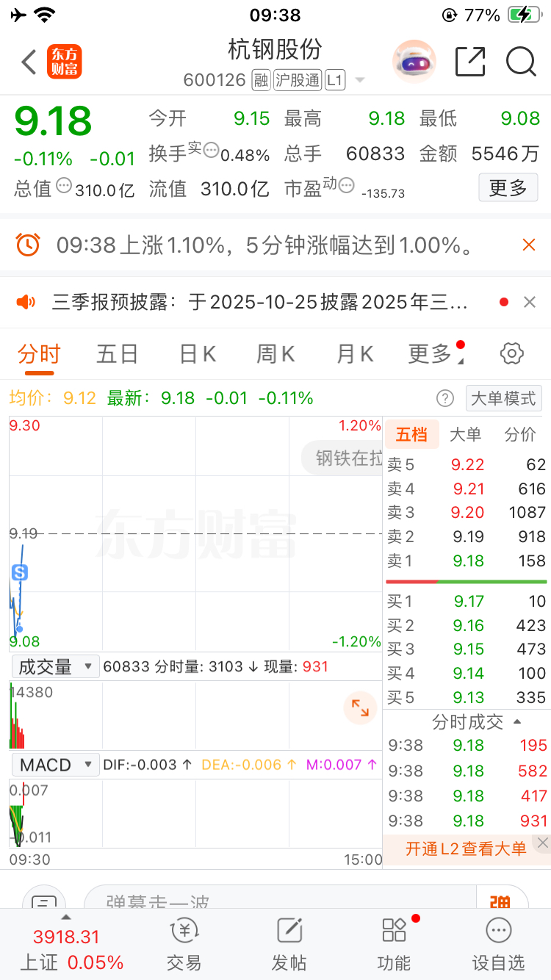Viewport: 551px width, 980px height.
Task: Tap the 更多 button in quote summary
Action: pyautogui.click(x=508, y=188)
